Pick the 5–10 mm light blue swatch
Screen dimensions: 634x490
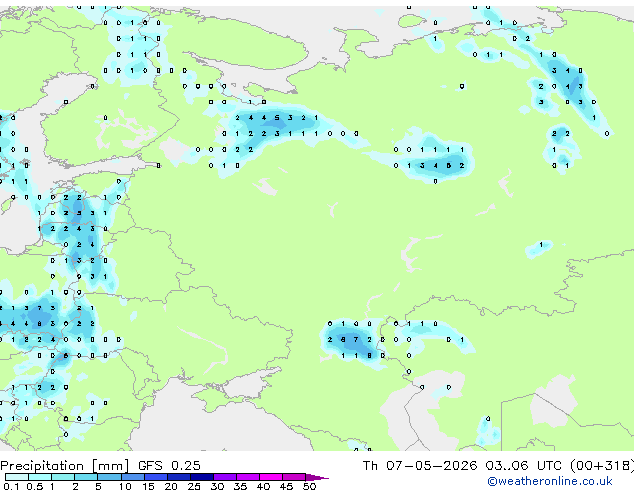point(109,477)
